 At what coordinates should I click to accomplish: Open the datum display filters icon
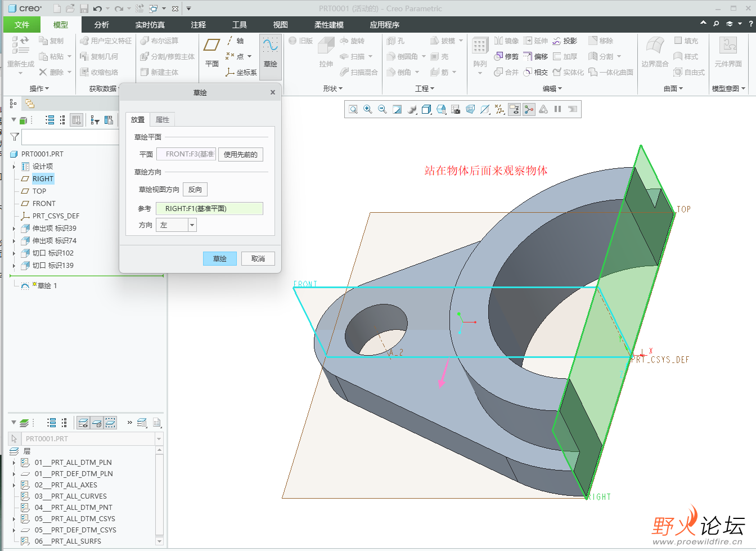[499, 109]
